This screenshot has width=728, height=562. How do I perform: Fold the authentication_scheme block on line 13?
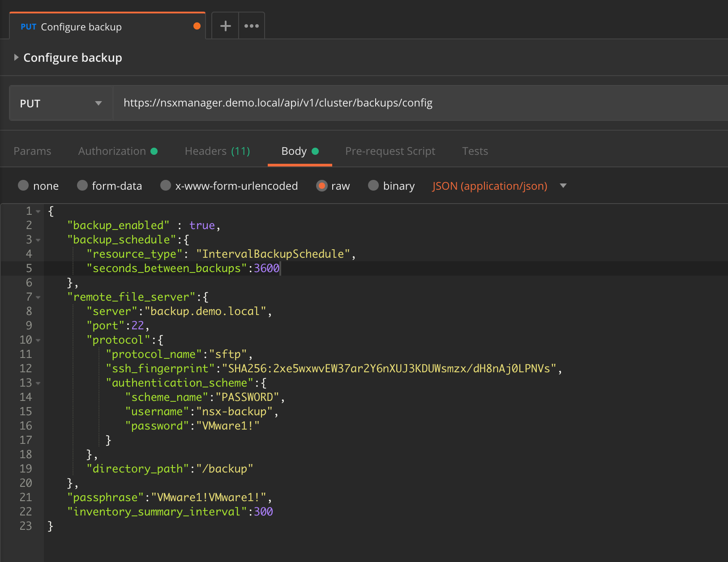pos(38,383)
